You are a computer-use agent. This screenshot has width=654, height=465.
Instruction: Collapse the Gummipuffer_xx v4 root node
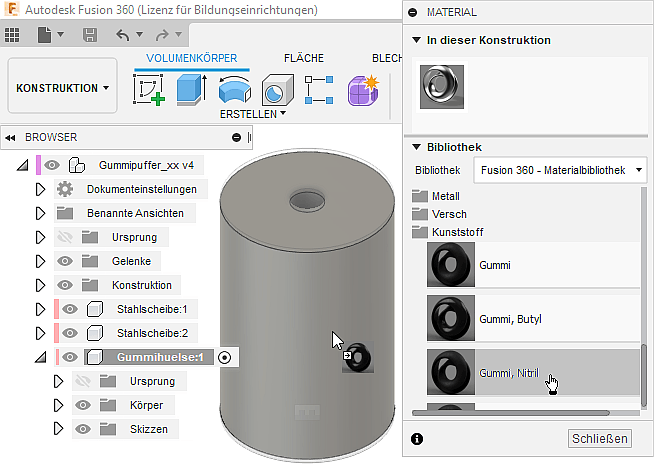pyautogui.click(x=23, y=165)
